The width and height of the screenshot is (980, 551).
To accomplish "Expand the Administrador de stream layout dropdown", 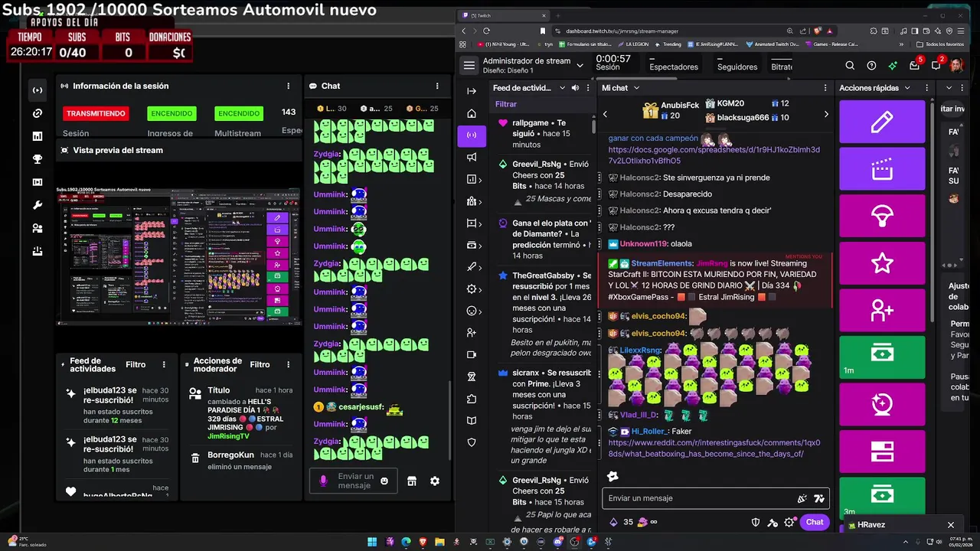I will tap(580, 66).
